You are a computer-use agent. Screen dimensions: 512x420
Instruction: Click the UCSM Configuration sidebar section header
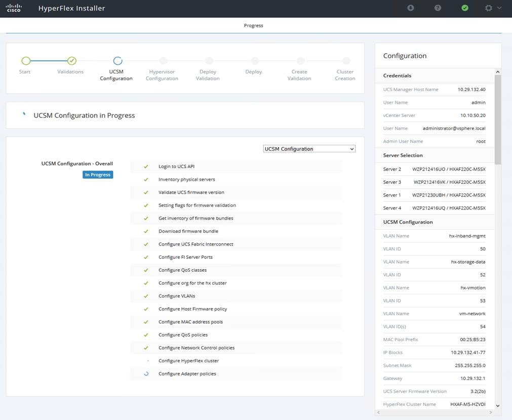click(x=435, y=222)
